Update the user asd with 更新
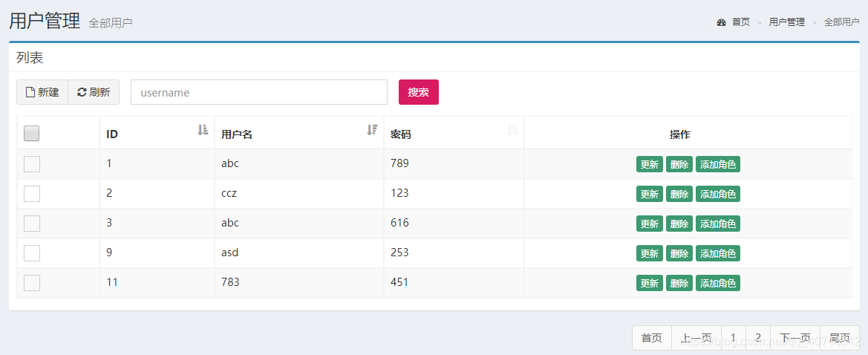868x355 pixels. pos(650,254)
